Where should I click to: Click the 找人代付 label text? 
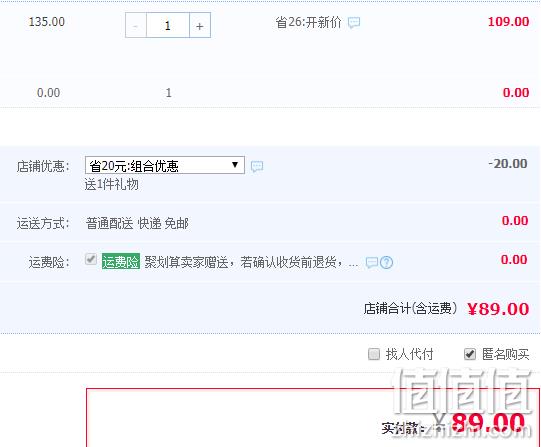410,354
